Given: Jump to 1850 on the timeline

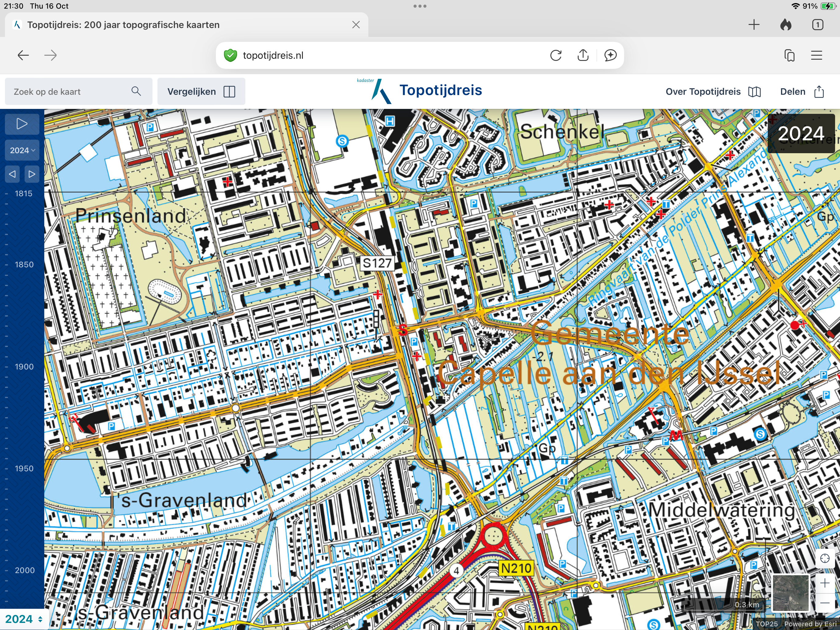Looking at the screenshot, I should pos(24,265).
